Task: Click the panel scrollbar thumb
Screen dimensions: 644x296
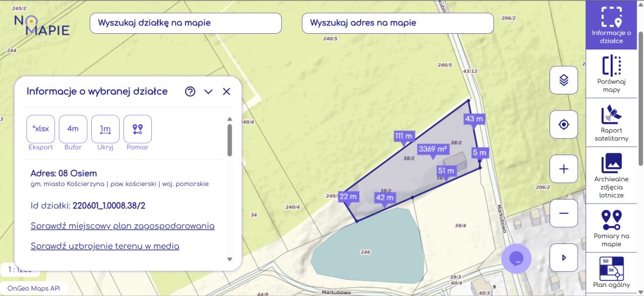Action: click(230, 140)
